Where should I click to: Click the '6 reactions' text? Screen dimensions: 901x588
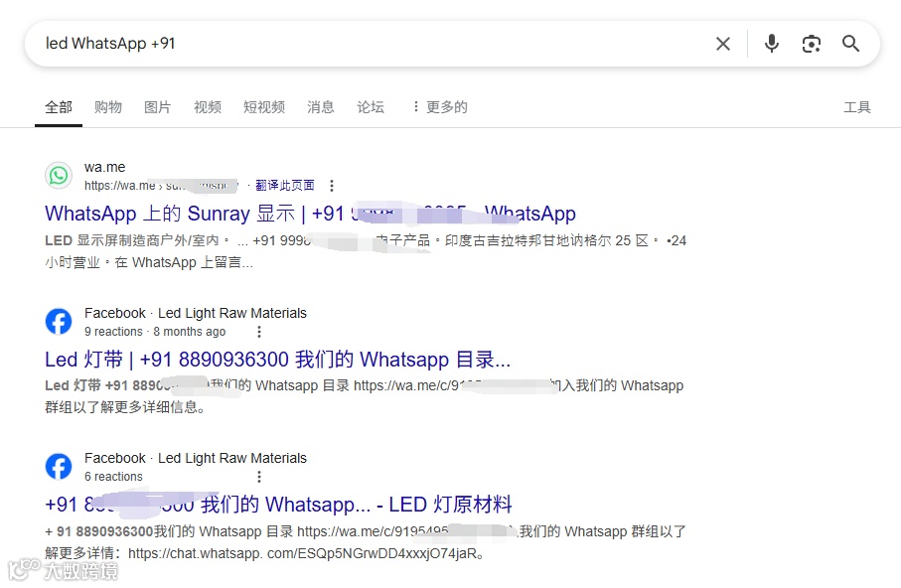click(113, 477)
